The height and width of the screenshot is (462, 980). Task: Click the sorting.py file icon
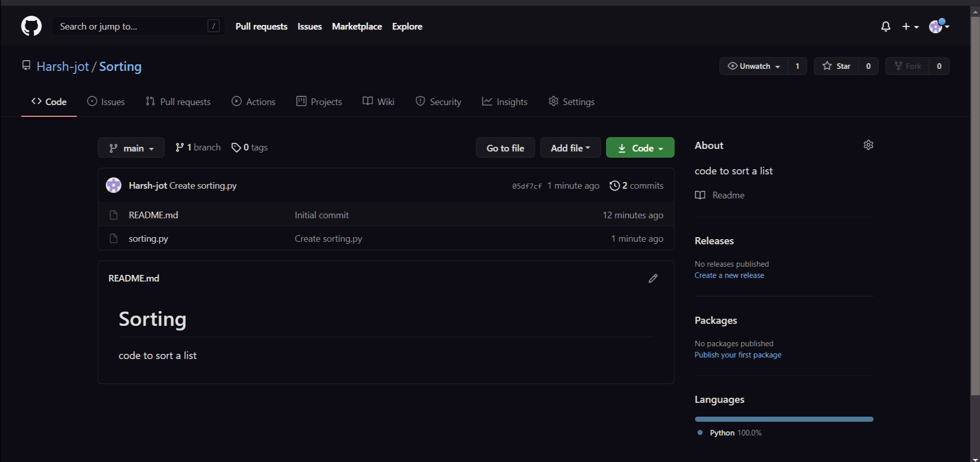[x=113, y=239]
